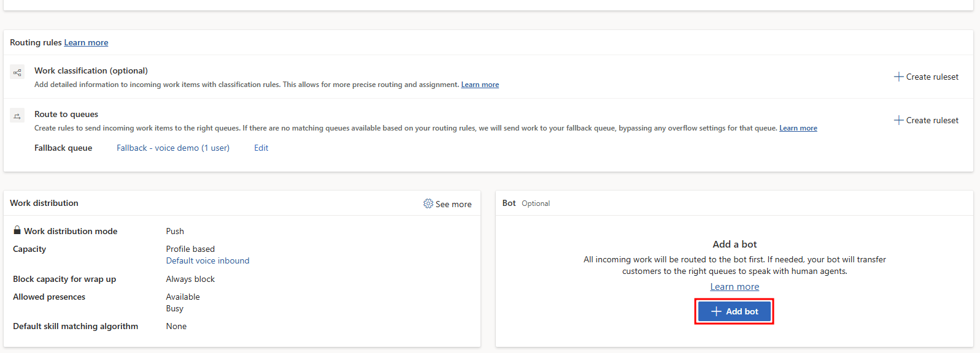Create ruleset for Work classification

[926, 77]
